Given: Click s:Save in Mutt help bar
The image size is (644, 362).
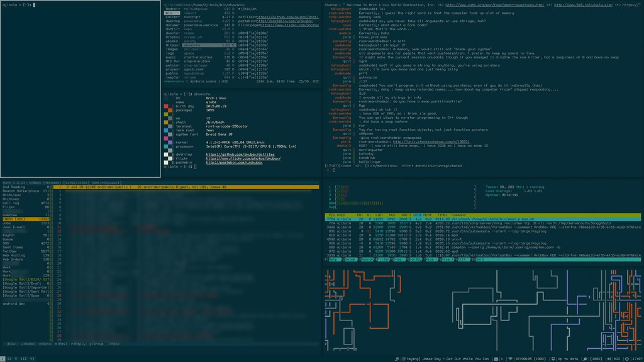Looking at the screenshot, I should pyautogui.click(x=45, y=344).
